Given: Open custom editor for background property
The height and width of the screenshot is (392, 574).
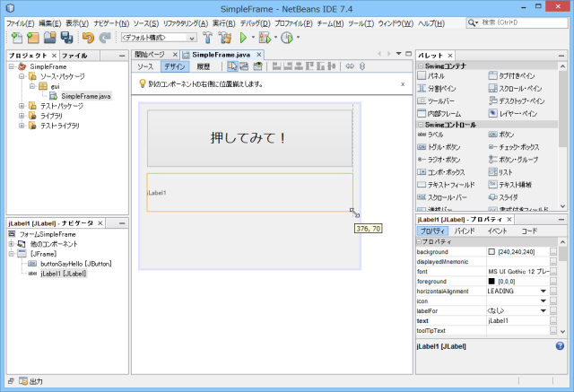Looking at the screenshot, I should pyautogui.click(x=553, y=252).
